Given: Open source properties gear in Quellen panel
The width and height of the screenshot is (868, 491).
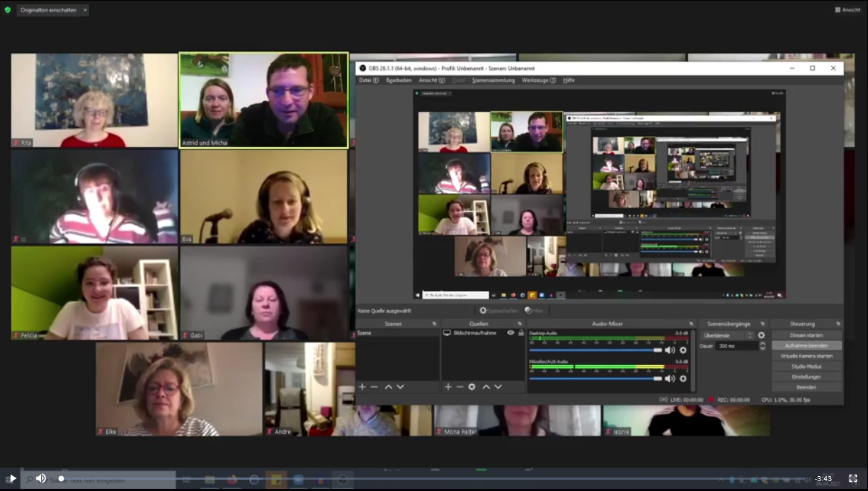Looking at the screenshot, I should 472,387.
